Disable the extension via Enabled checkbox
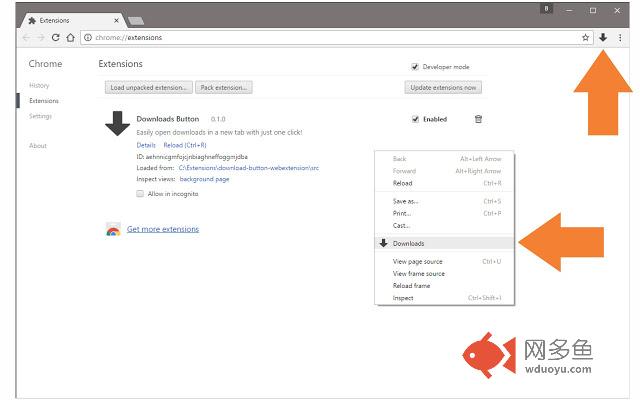Image resolution: width=640 pixels, height=400 pixels. 415,119
